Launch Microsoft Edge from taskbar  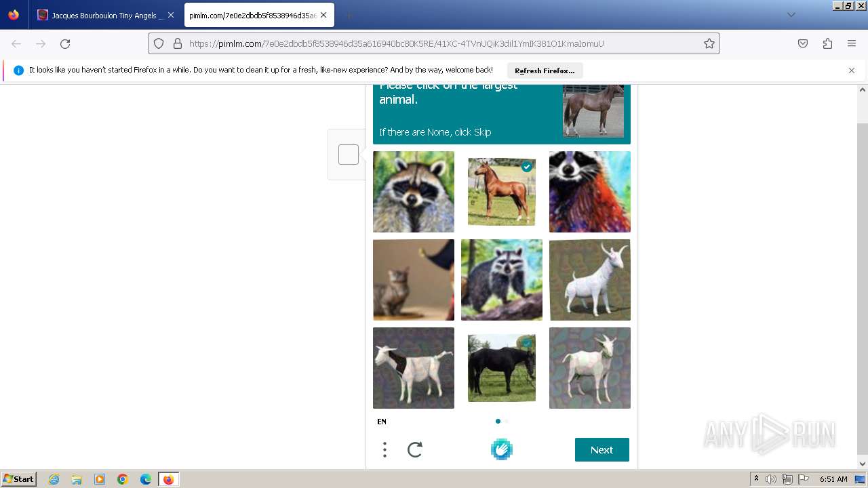tap(146, 479)
